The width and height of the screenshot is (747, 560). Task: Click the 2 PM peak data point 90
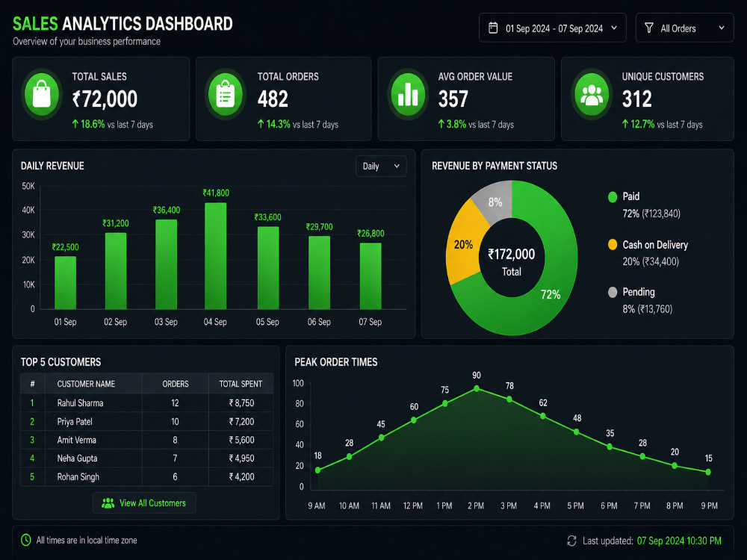[477, 388]
